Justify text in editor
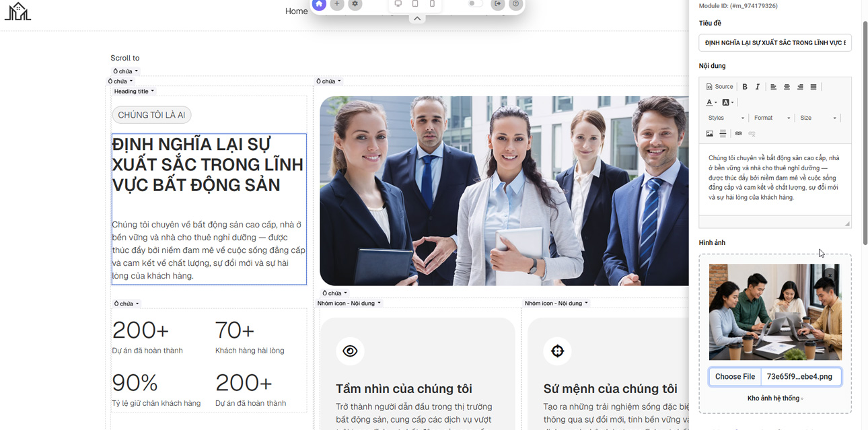This screenshot has width=868, height=430. click(x=813, y=87)
